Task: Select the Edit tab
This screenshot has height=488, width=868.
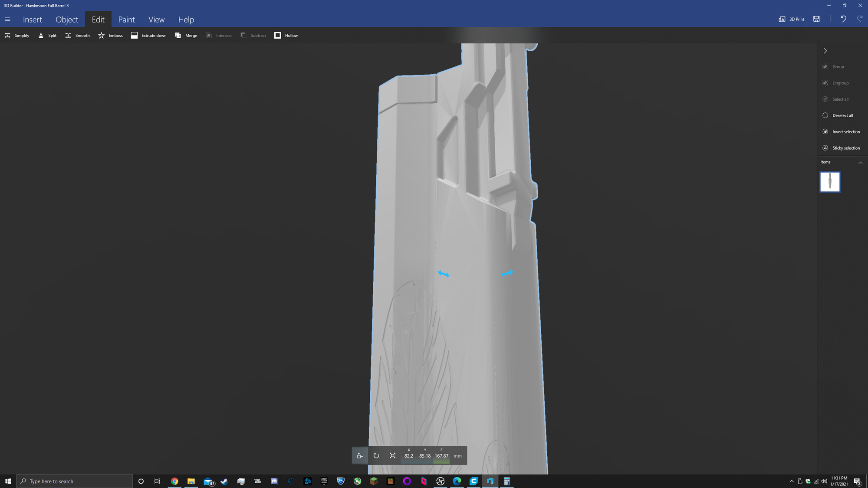Action: (98, 20)
